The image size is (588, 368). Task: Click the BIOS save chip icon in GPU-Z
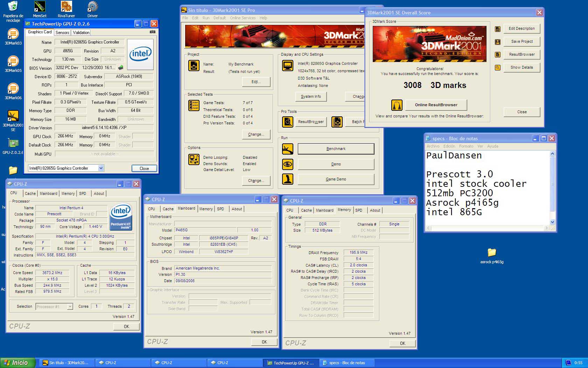point(121,68)
